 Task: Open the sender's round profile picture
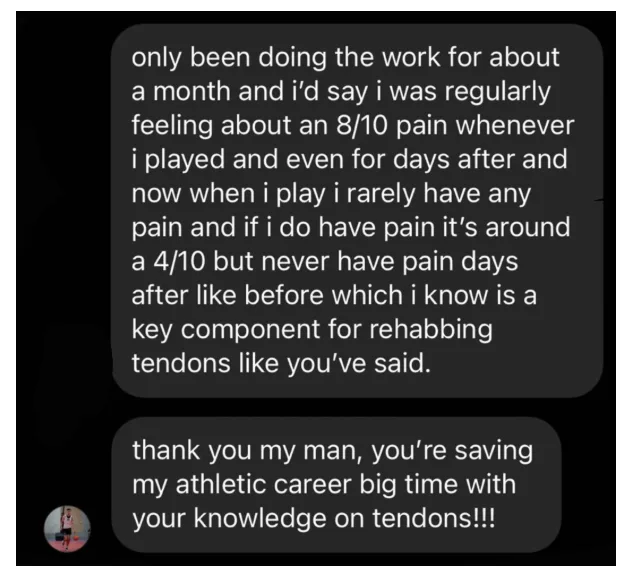click(x=67, y=529)
